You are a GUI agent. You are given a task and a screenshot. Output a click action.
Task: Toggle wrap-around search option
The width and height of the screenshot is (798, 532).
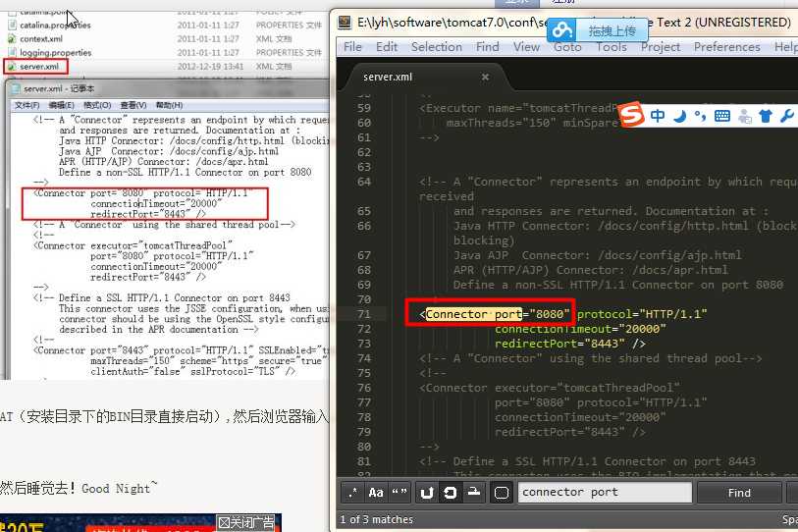(426, 493)
